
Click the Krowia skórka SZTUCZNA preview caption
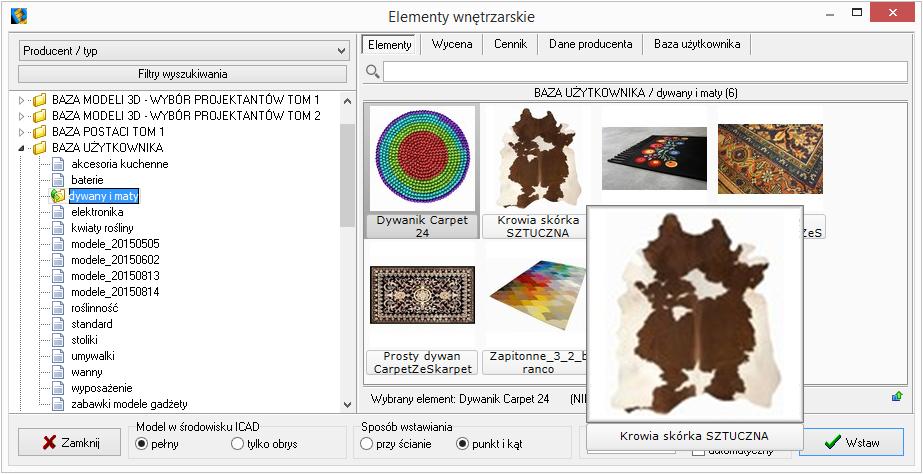tap(695, 436)
